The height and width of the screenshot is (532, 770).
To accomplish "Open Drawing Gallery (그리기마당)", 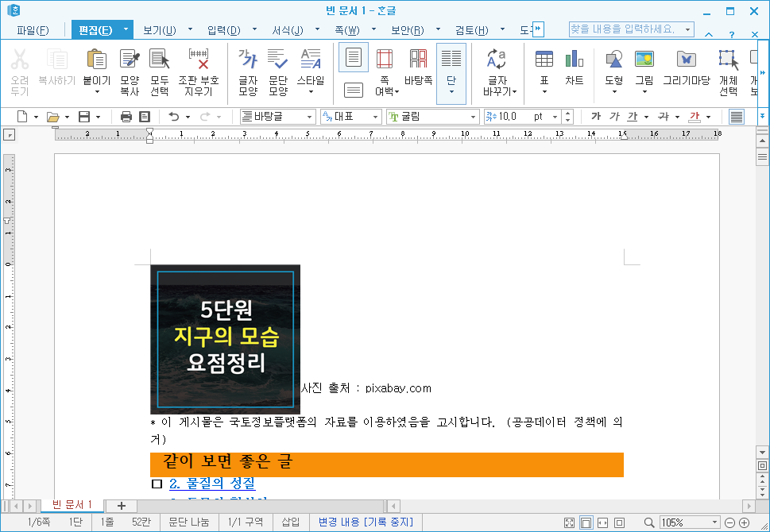I will point(686,67).
